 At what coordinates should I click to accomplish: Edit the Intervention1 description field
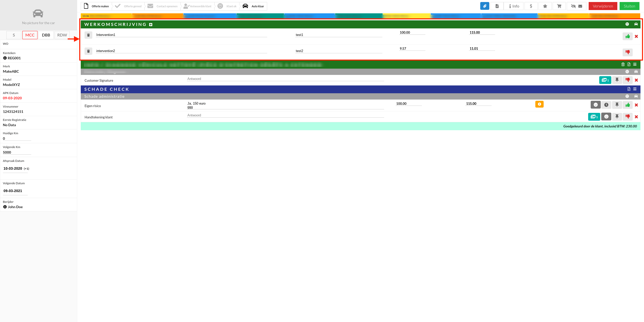[181, 35]
